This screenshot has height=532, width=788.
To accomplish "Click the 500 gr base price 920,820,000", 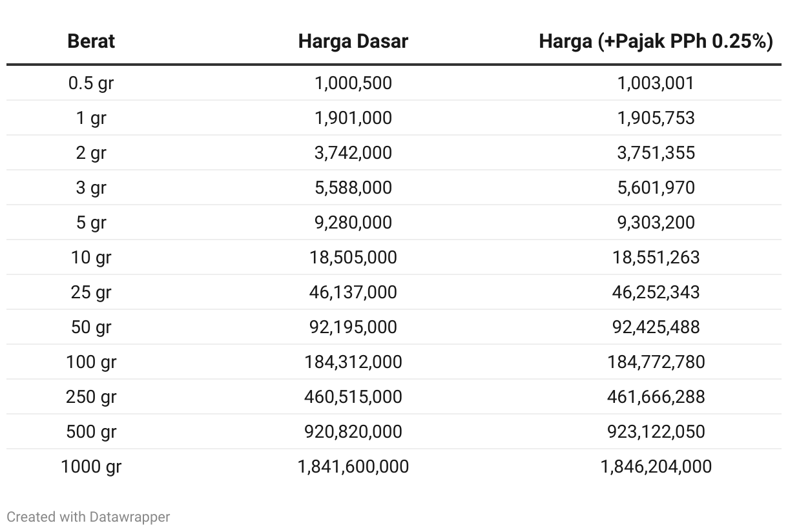I will point(353,432).
